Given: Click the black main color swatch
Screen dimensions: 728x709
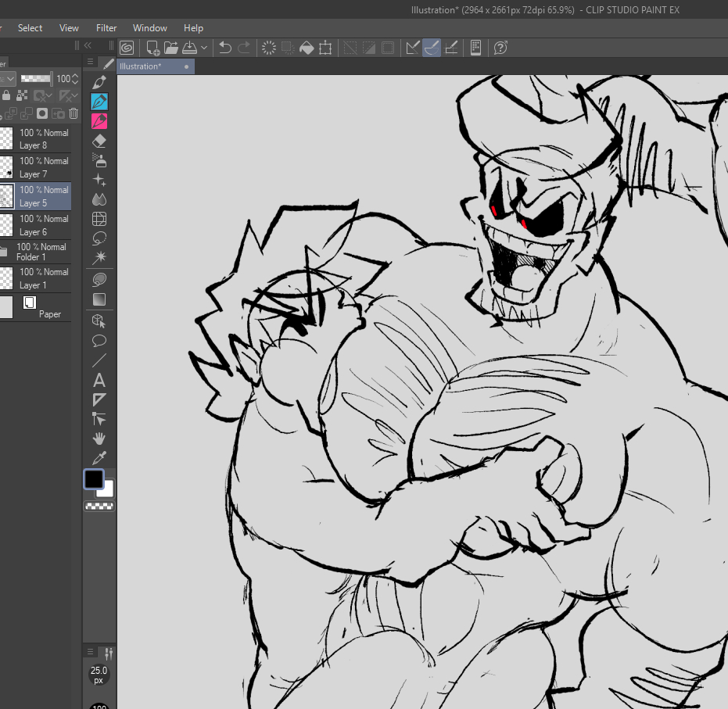Looking at the screenshot, I should 93,479.
